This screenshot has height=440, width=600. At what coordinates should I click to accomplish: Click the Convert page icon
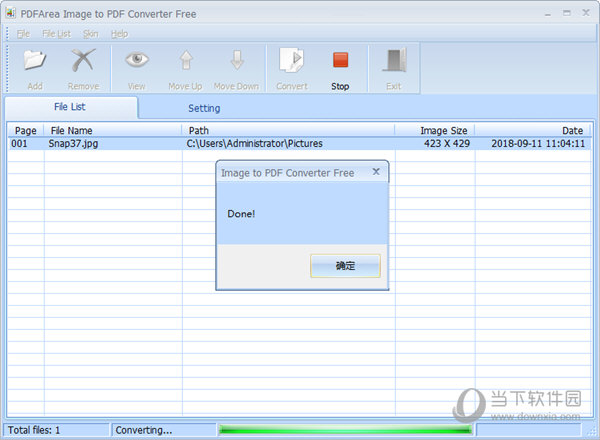click(292, 60)
